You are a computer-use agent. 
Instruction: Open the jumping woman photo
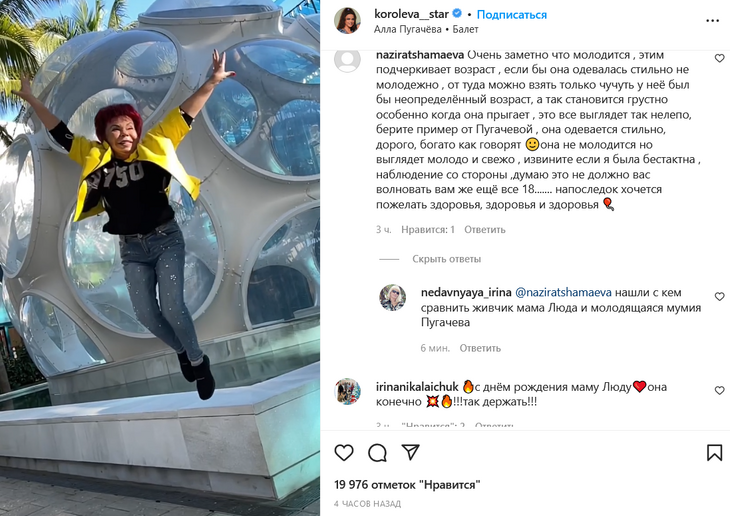click(x=160, y=258)
